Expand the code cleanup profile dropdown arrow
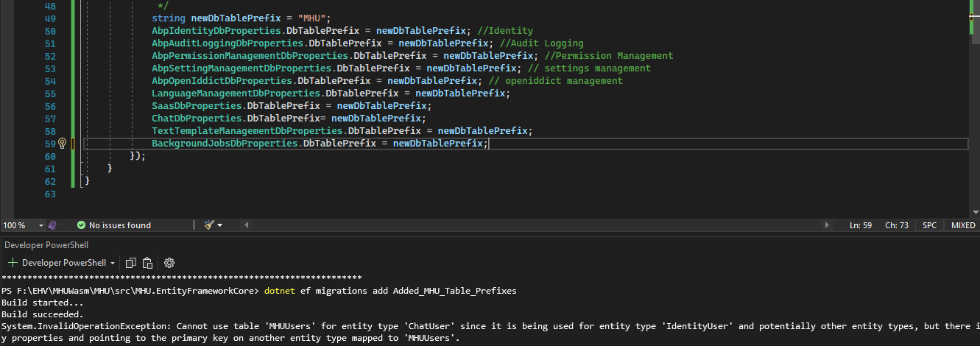Image resolution: width=980 pixels, height=346 pixels. coord(219,225)
